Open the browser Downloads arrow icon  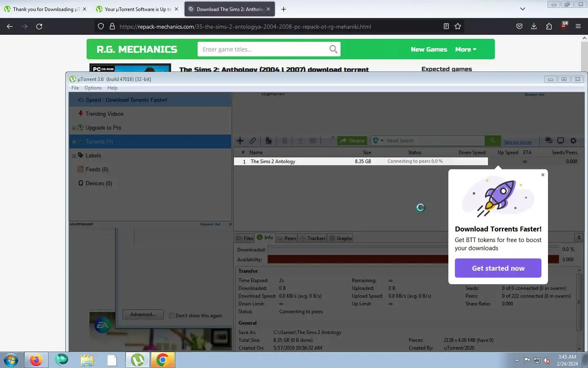534,27
